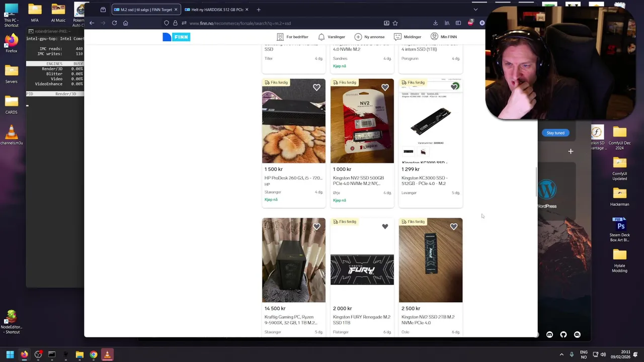Select the CARDS desktop folder
Viewport: 644px width, 362px height.
click(11, 104)
